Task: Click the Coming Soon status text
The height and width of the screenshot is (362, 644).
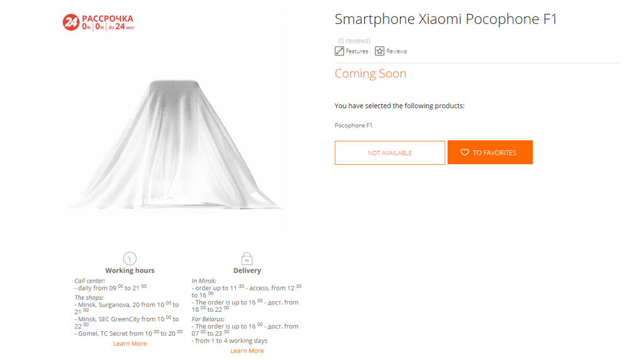Action: (370, 74)
